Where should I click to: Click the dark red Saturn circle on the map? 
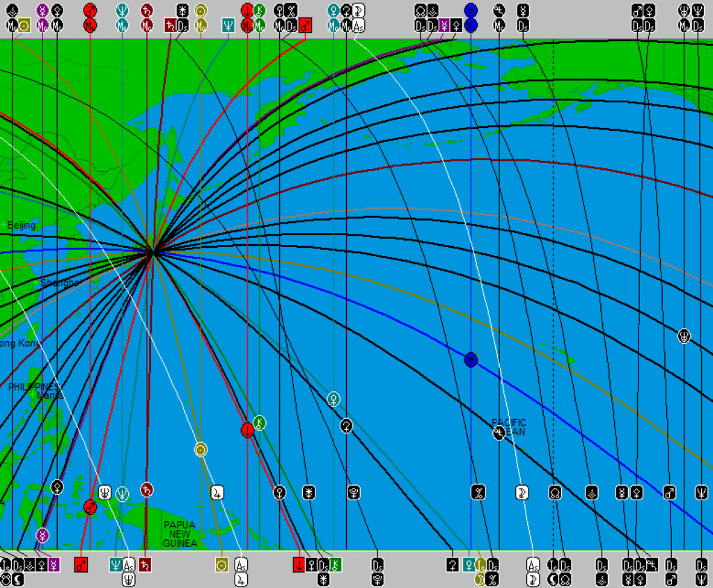tap(147, 490)
